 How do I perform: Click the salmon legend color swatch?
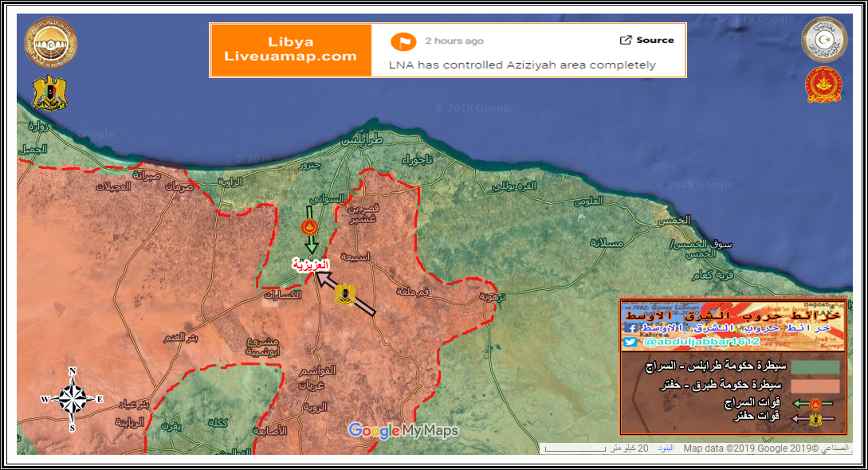(815, 386)
